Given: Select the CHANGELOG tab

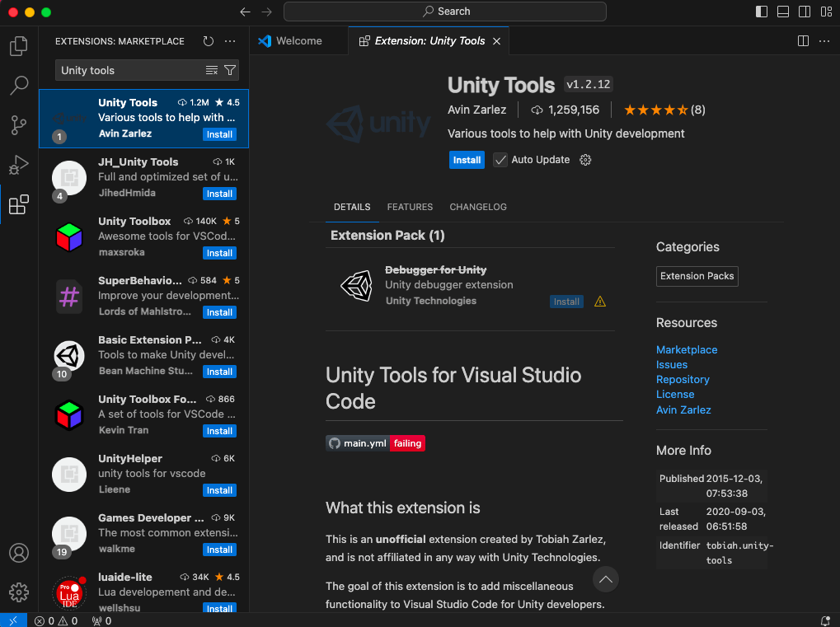Looking at the screenshot, I should pyautogui.click(x=478, y=207).
